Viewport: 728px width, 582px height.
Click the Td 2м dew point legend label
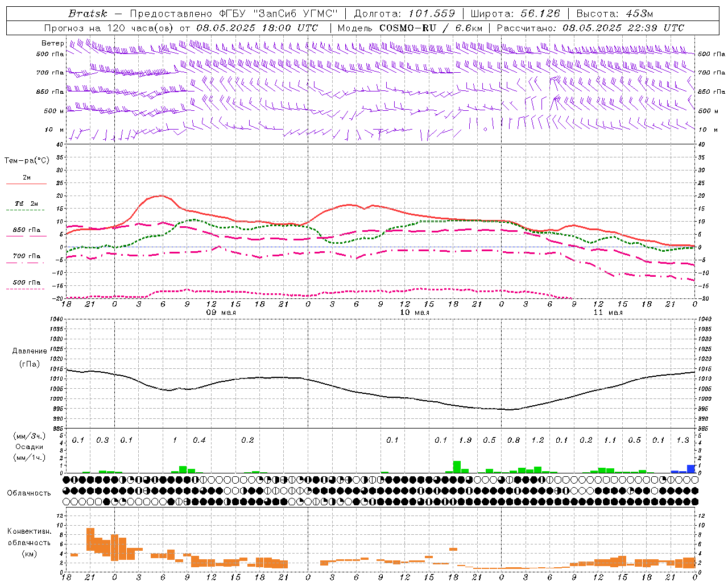pyautogui.click(x=27, y=203)
